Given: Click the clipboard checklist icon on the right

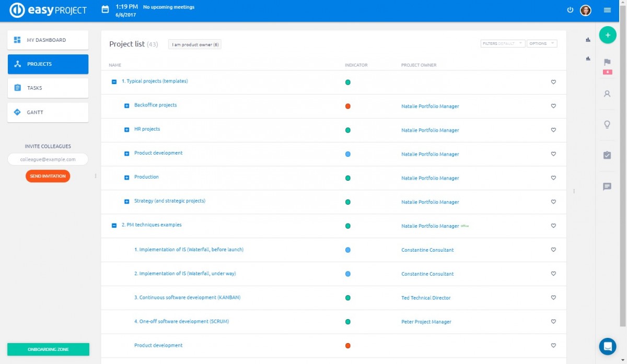Looking at the screenshot, I should coord(607,155).
